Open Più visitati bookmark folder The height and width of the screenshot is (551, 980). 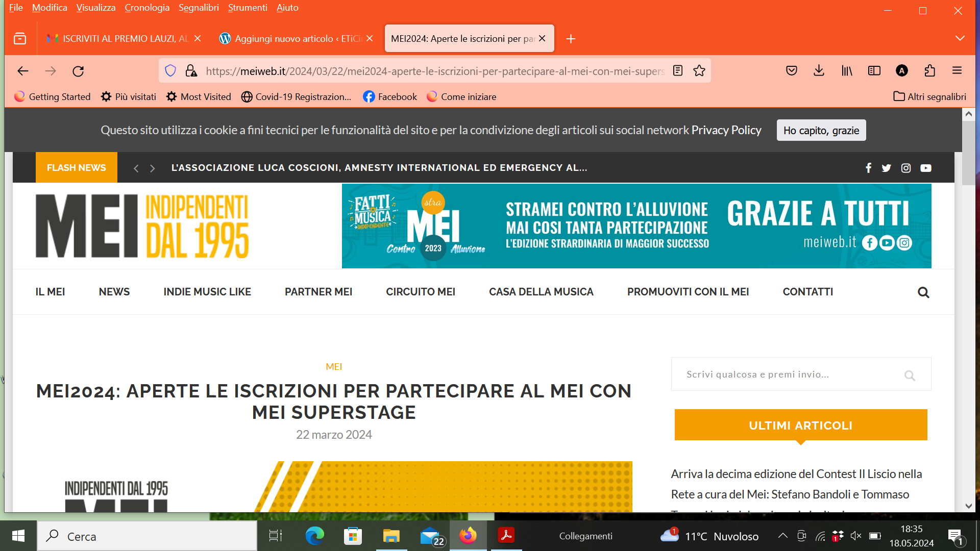click(x=129, y=96)
